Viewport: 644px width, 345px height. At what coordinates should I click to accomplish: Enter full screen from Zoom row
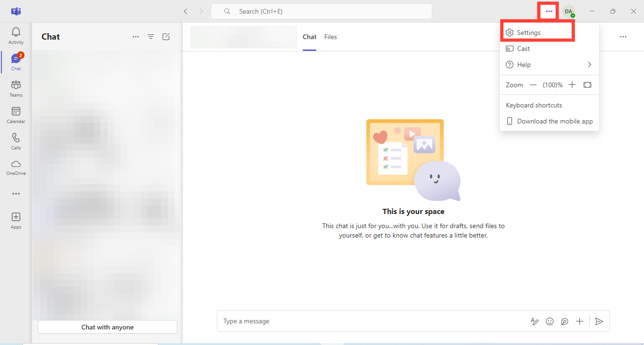click(x=587, y=85)
